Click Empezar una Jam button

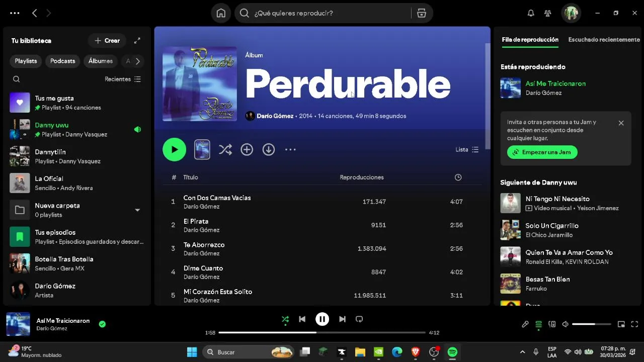542,152
